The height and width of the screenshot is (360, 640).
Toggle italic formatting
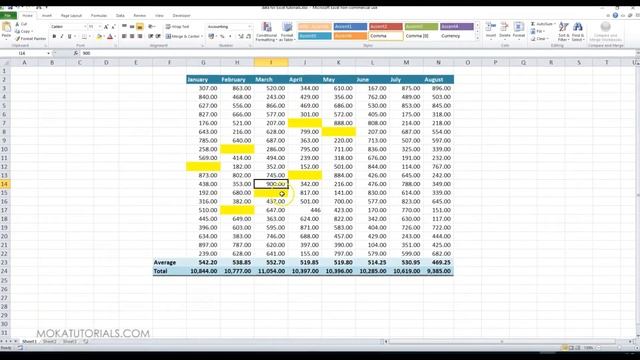click(x=62, y=36)
